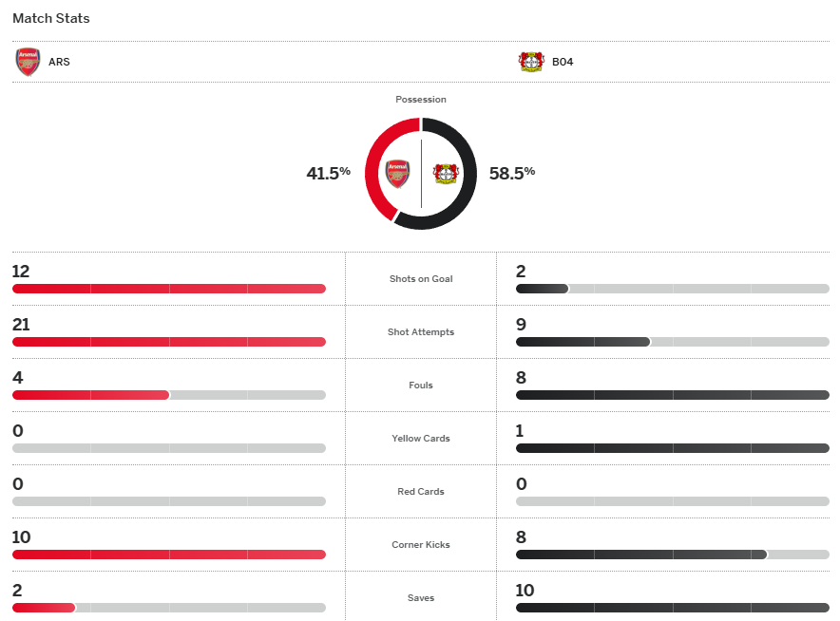This screenshot has width=840, height=621.
Task: Click the 58.5% possession value
Action: coord(512,173)
